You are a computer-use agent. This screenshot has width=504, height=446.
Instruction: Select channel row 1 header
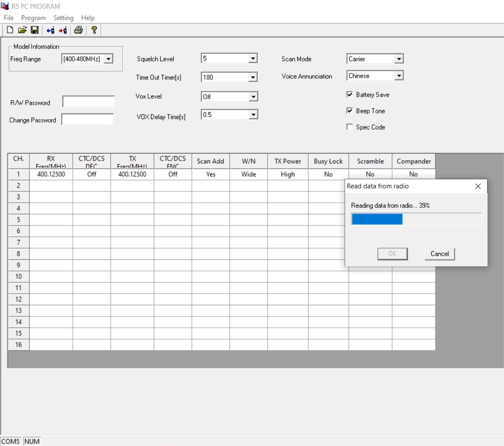(18, 174)
